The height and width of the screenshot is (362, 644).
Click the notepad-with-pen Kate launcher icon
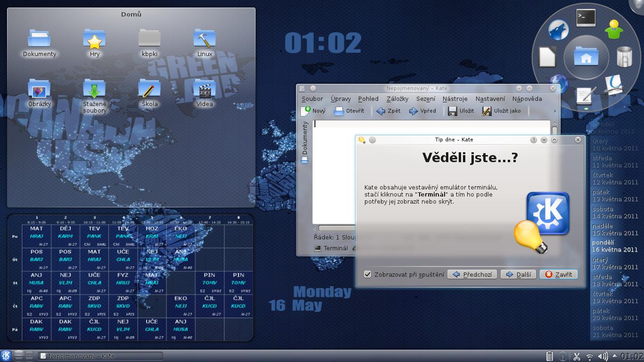point(586,96)
